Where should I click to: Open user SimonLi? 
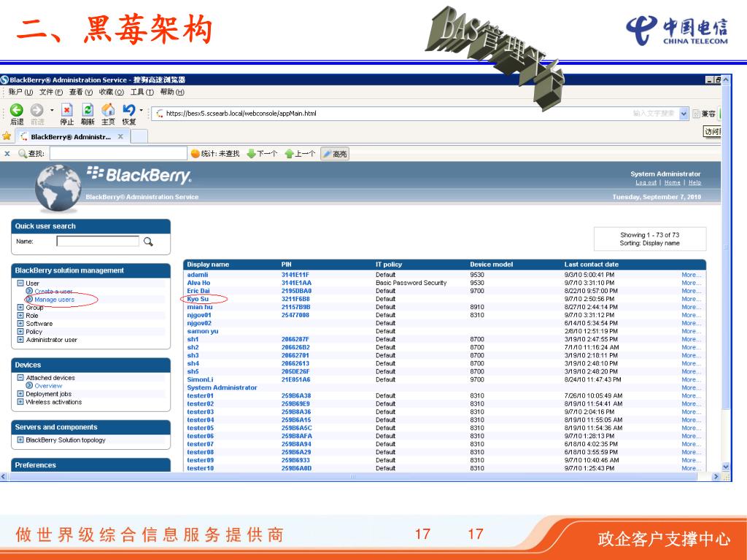tap(200, 379)
